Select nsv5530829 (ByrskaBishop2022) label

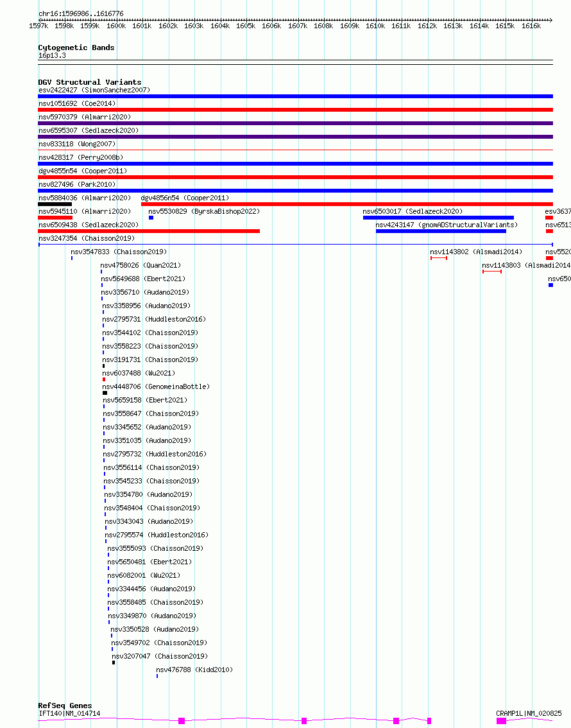(204, 211)
